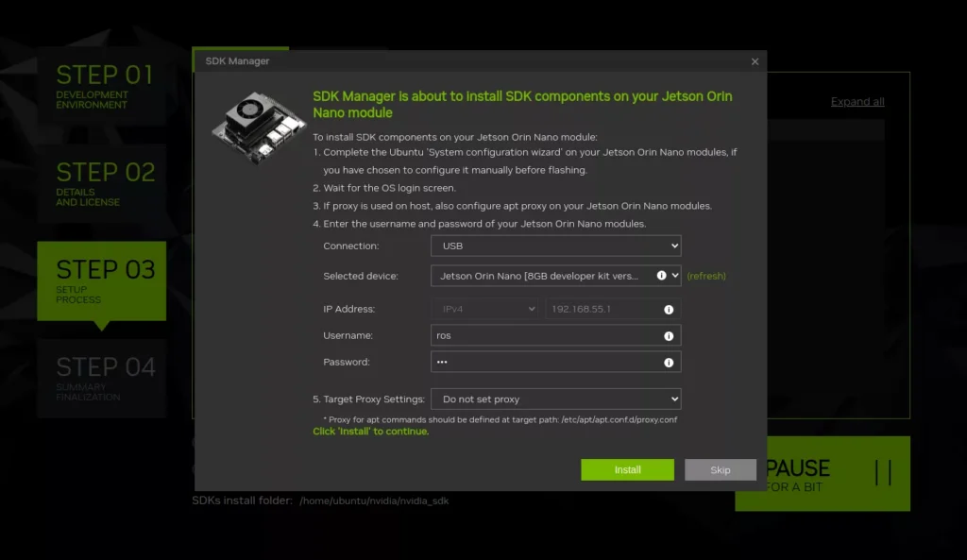Go to Step 01 Development Environment
The image size is (967, 560).
[x=102, y=86]
